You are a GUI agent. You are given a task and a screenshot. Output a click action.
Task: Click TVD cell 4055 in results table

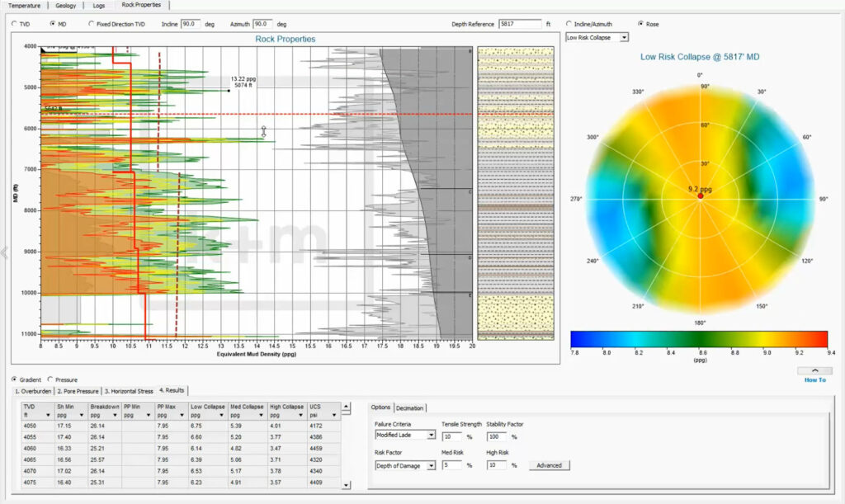[38, 437]
